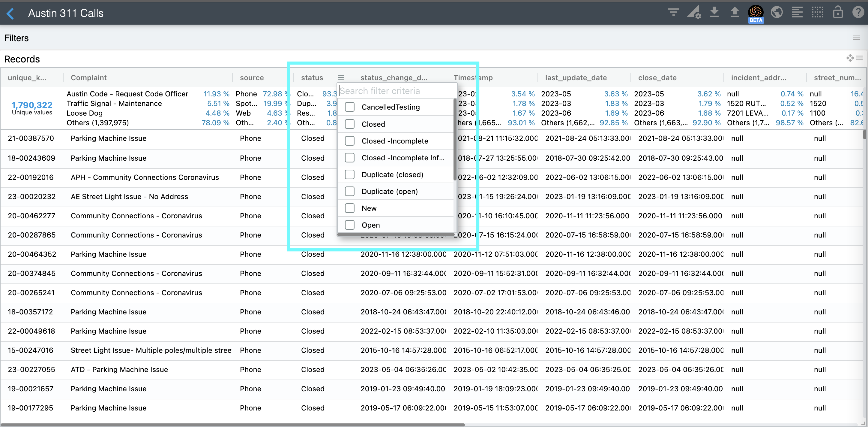Go back with the left arrow

pyautogui.click(x=10, y=14)
